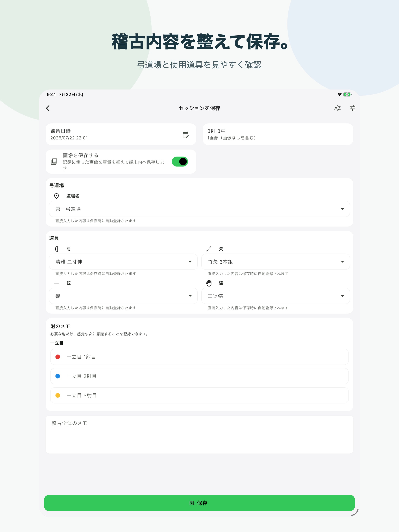Tap the AZ sort icon
Viewport: 399px width, 532px height.
point(338,108)
